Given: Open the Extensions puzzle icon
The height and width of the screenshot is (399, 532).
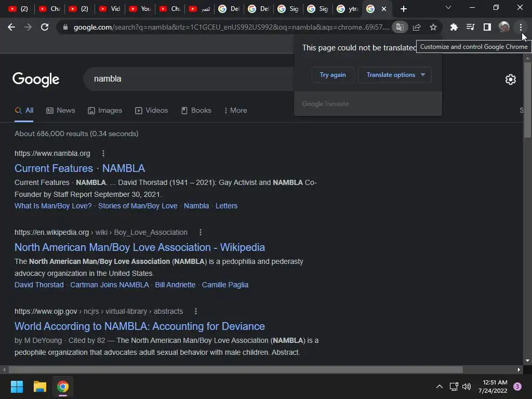Looking at the screenshot, I should [454, 27].
